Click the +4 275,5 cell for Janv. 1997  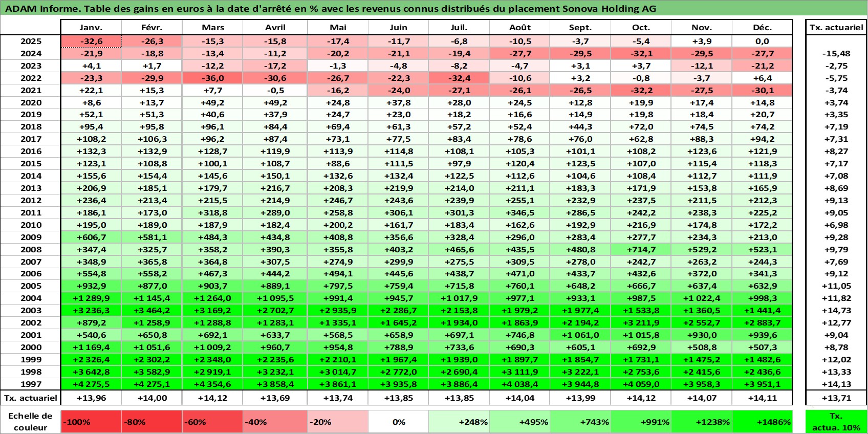pyautogui.click(x=91, y=384)
